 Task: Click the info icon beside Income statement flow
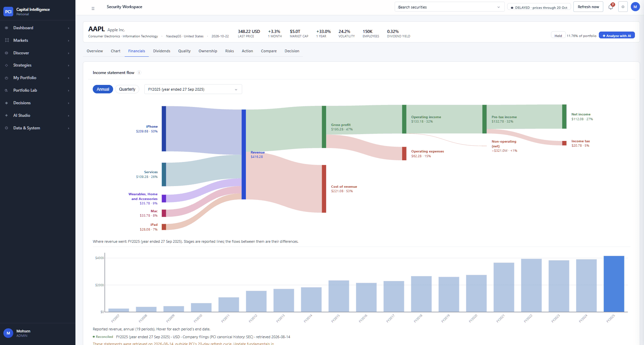(139, 73)
